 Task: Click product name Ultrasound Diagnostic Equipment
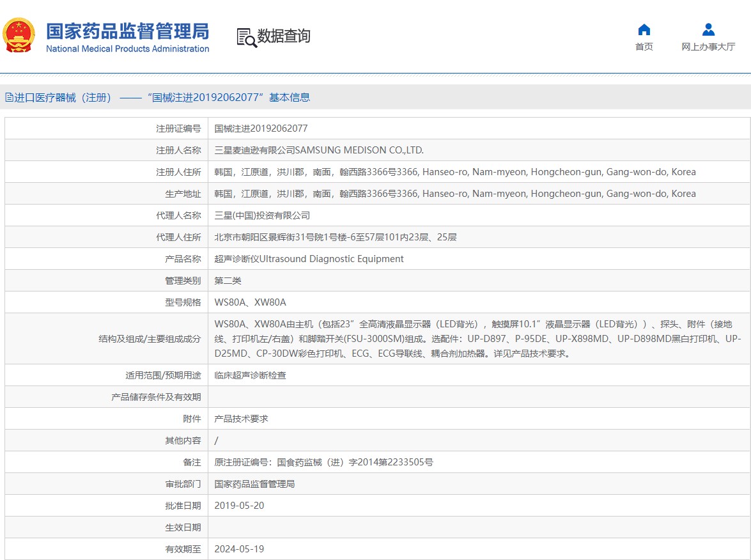point(309,259)
